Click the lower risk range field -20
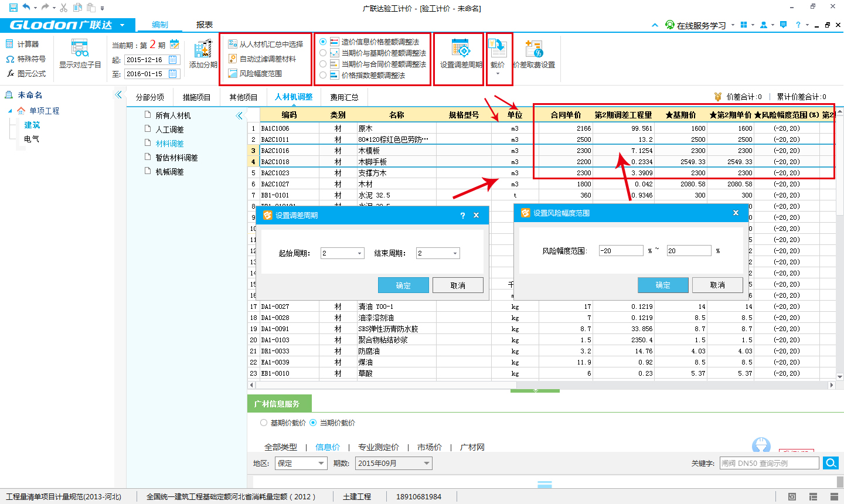 click(621, 250)
